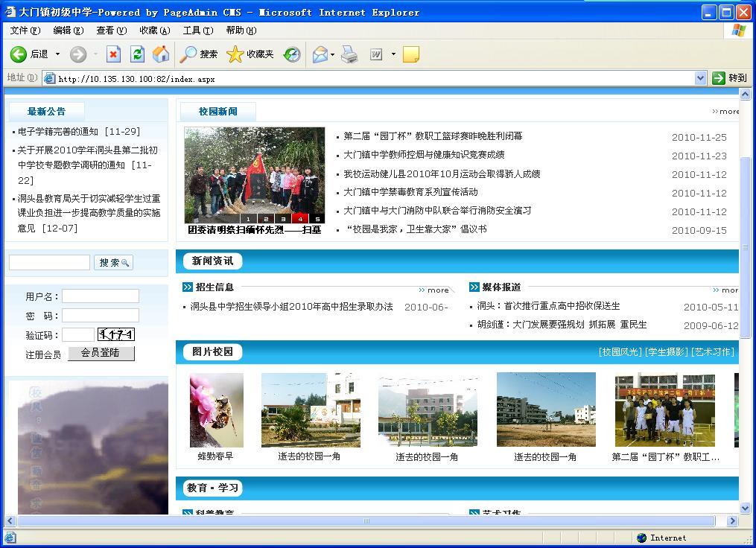Click the toolbar Search magnifier button
This screenshot has width=756, height=548.
pyautogui.click(x=199, y=54)
